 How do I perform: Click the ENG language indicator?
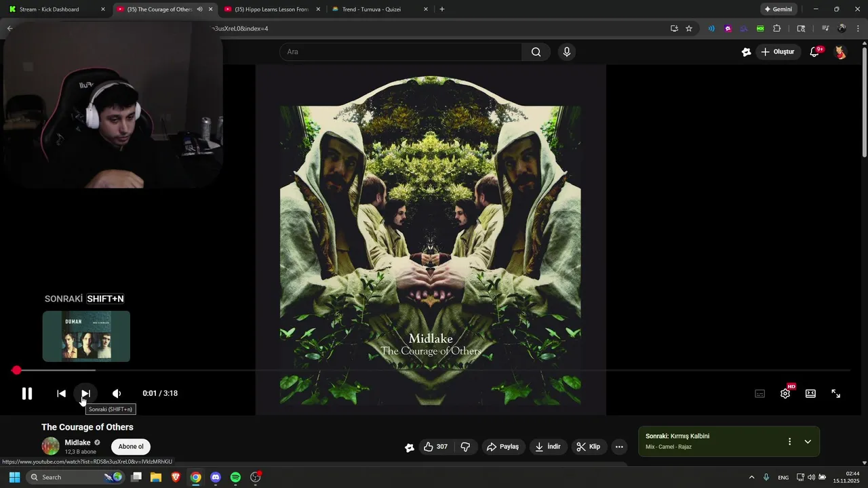(783, 477)
